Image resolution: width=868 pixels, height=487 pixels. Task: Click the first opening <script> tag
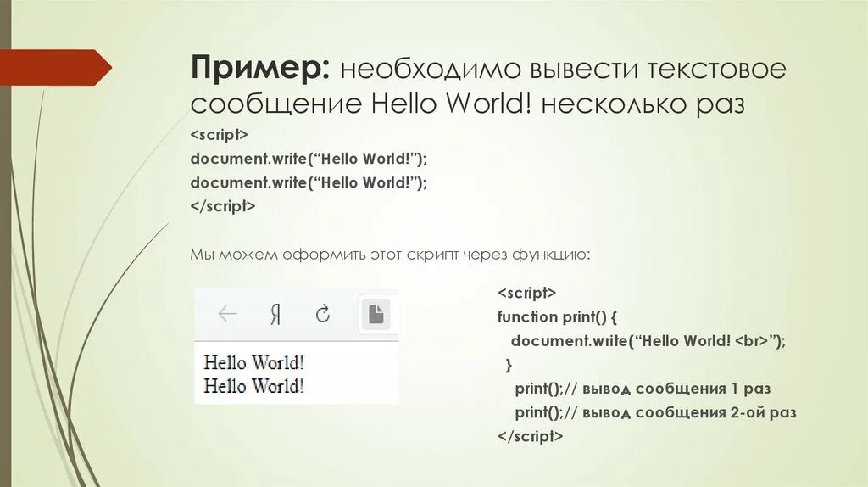pyautogui.click(x=220, y=135)
